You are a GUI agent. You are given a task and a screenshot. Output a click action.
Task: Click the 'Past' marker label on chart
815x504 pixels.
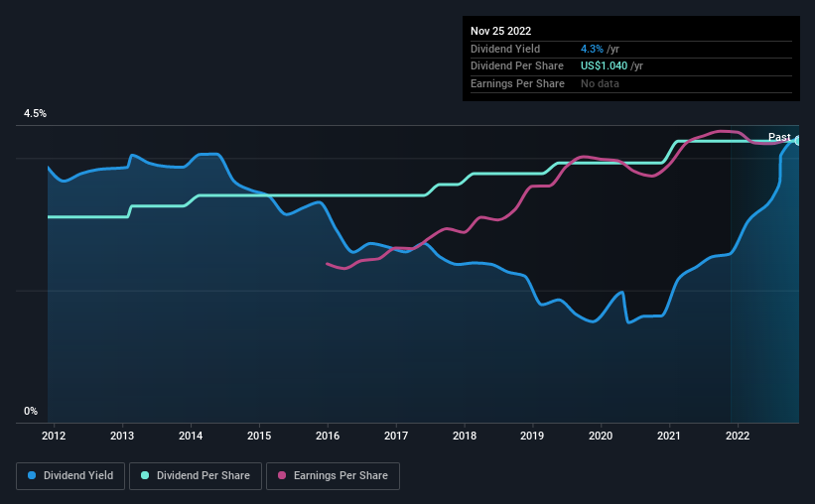pos(779,137)
